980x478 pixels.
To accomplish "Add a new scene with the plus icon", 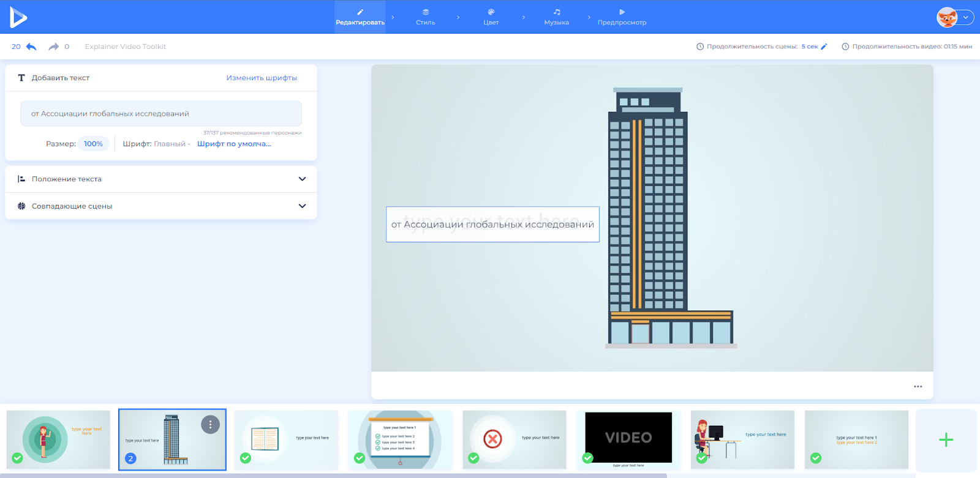I will [x=946, y=439].
